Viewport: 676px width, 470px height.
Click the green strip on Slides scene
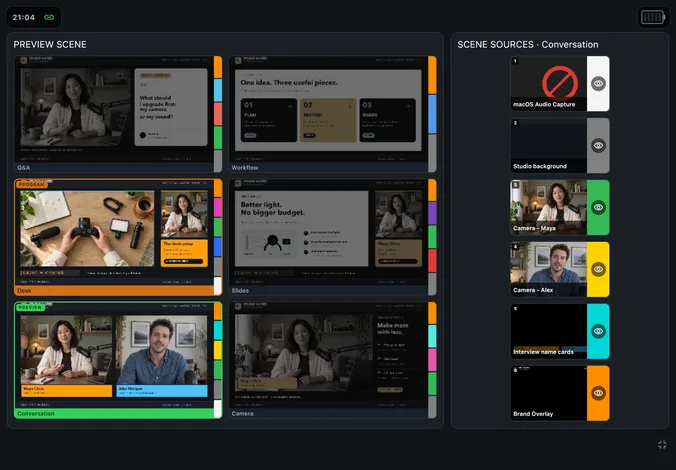coord(432,237)
